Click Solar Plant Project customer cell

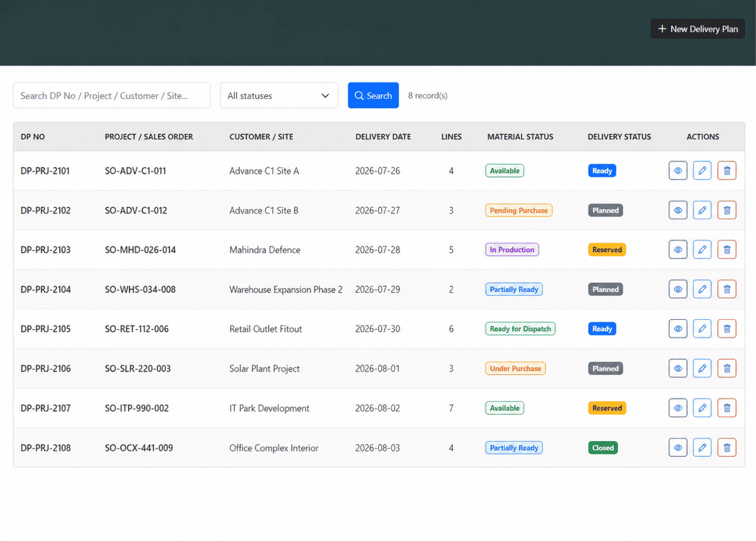coord(264,369)
